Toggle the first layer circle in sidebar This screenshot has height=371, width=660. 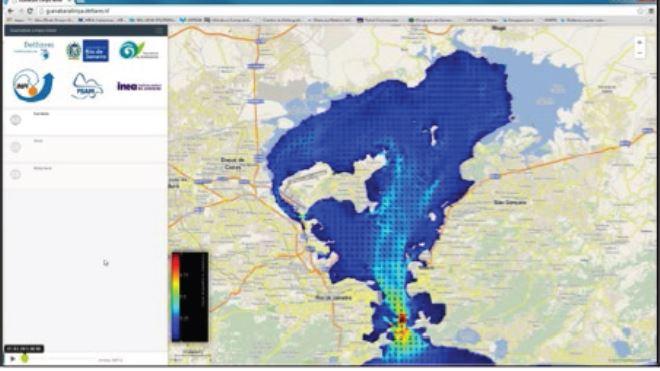pyautogui.click(x=16, y=120)
